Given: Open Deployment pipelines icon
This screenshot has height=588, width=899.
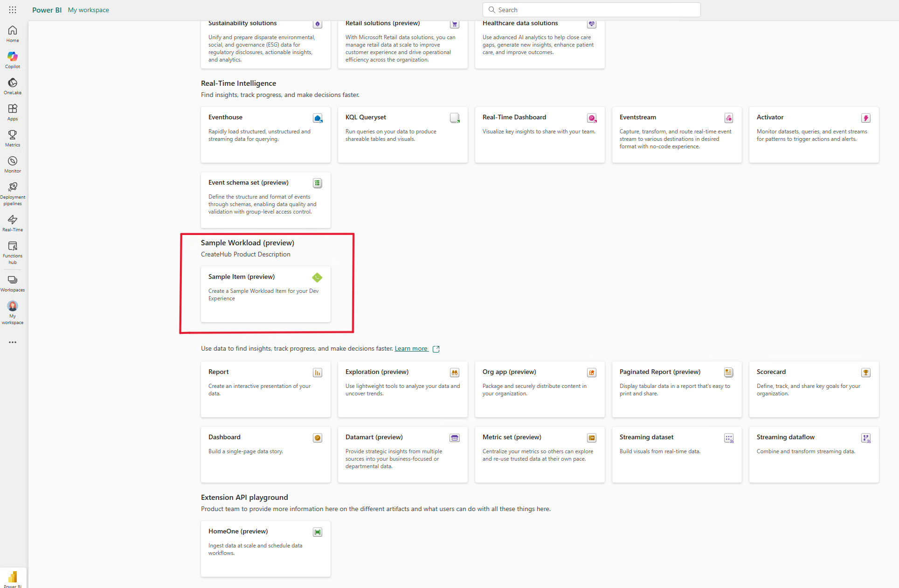Looking at the screenshot, I should pos(12,187).
